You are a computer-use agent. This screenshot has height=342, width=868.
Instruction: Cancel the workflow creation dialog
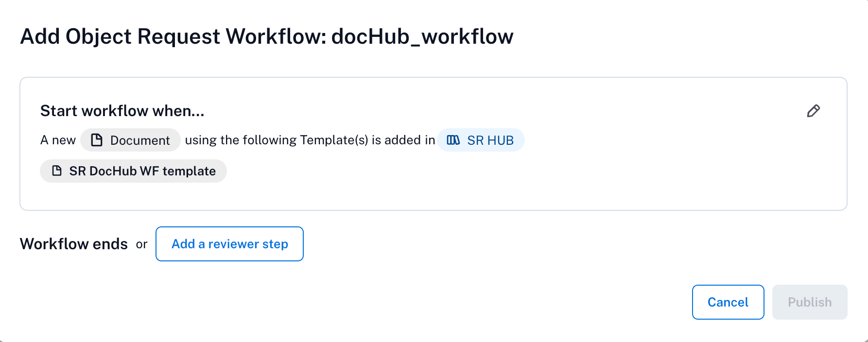728,302
